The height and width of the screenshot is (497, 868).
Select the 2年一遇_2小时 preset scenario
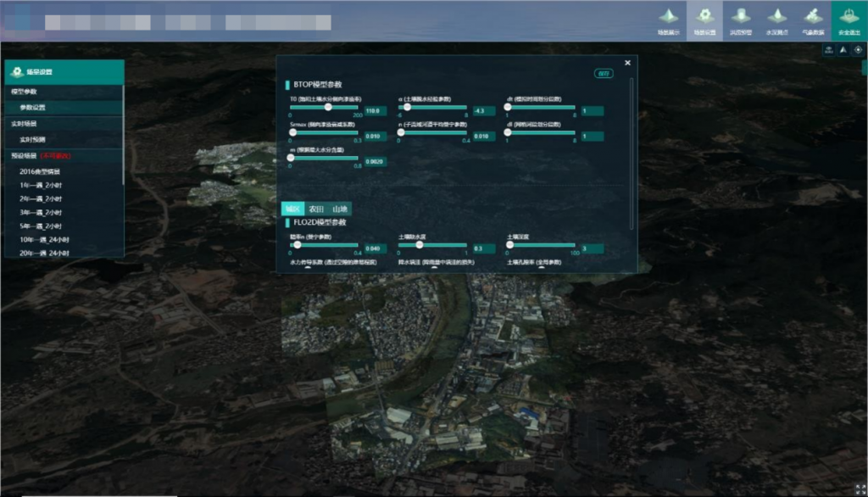pyautogui.click(x=41, y=199)
